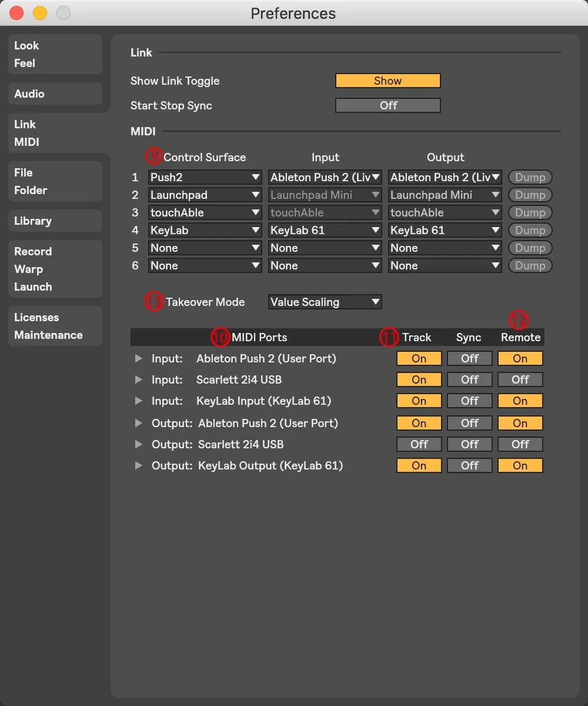Open Input dropdown showing KeyLab 61
This screenshot has height=706, width=588.
pos(325,230)
